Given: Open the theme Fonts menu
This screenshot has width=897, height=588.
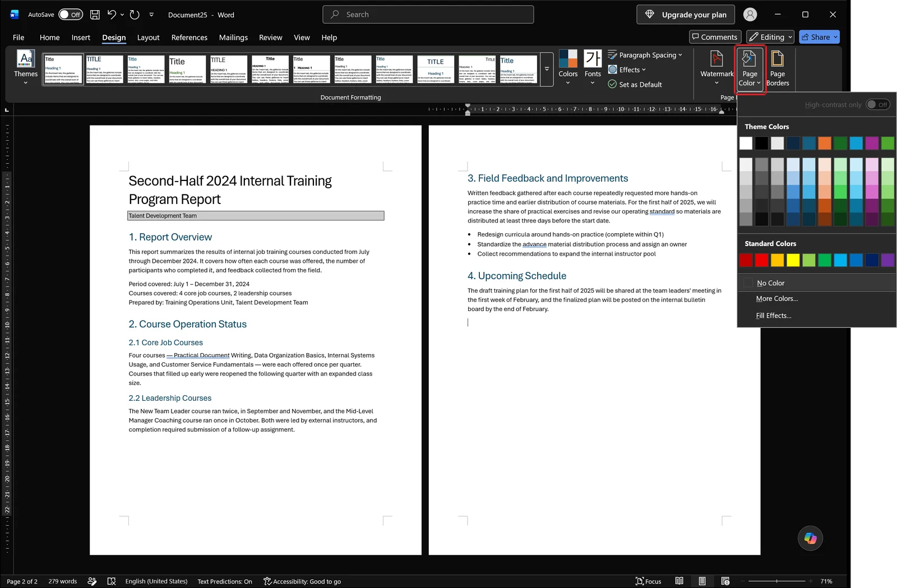Looking at the screenshot, I should click(x=593, y=67).
